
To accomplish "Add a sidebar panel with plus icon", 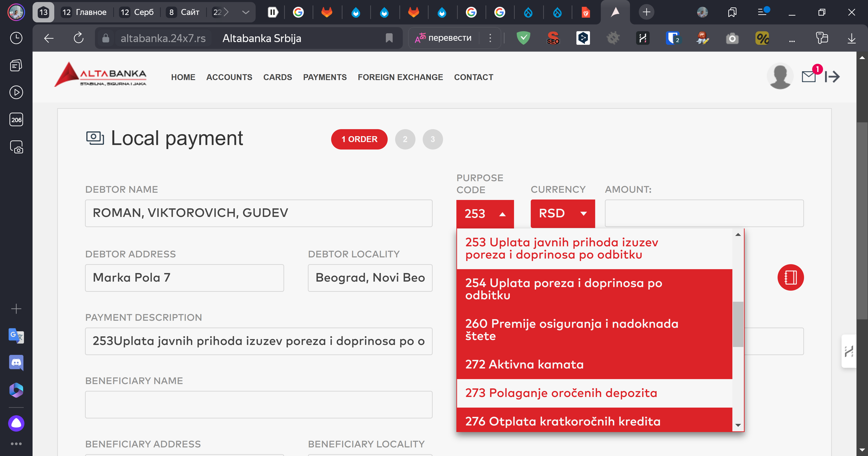I will coord(16,309).
